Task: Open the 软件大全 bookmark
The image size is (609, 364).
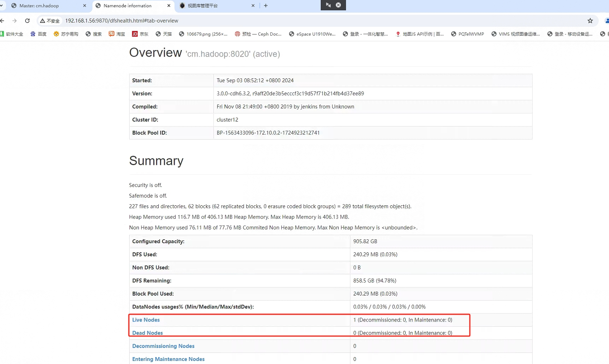Action: (11, 34)
